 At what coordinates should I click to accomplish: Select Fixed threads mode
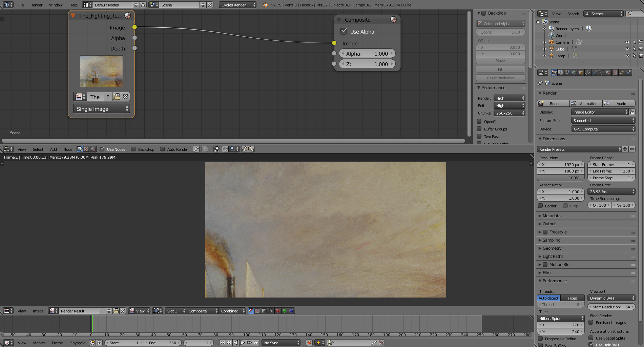[572, 298]
